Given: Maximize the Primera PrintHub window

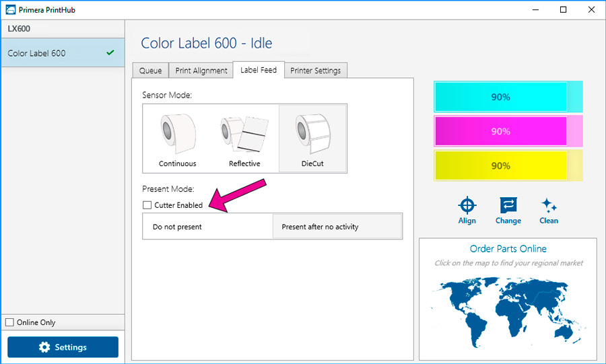Looking at the screenshot, I should (563, 9).
